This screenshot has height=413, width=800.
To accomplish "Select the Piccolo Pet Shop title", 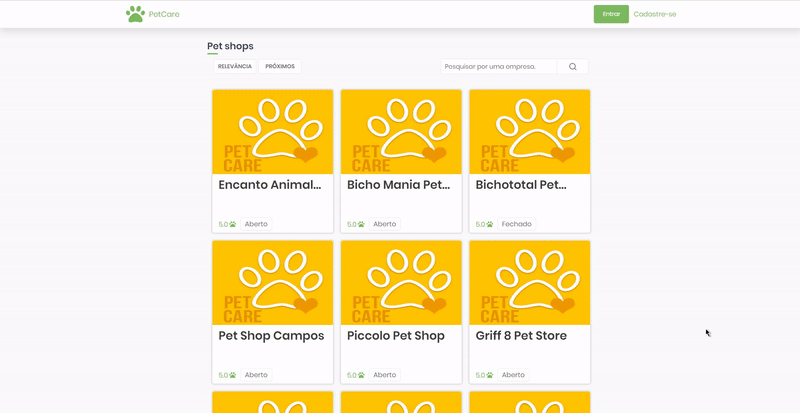I will coord(396,336).
